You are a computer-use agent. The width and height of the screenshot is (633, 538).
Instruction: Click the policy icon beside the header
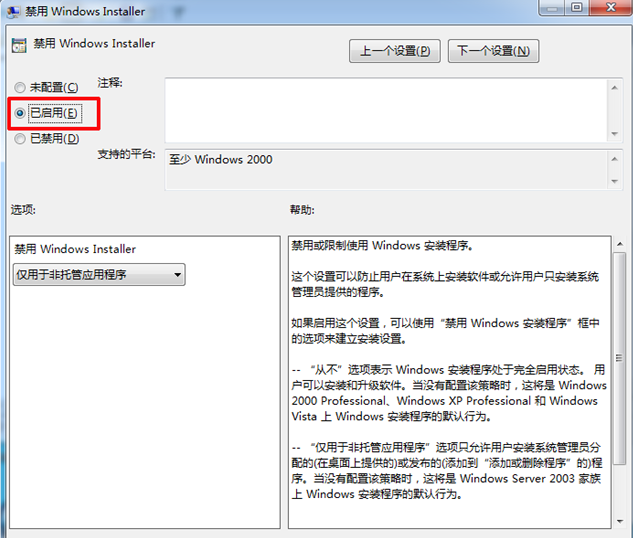coord(18,45)
